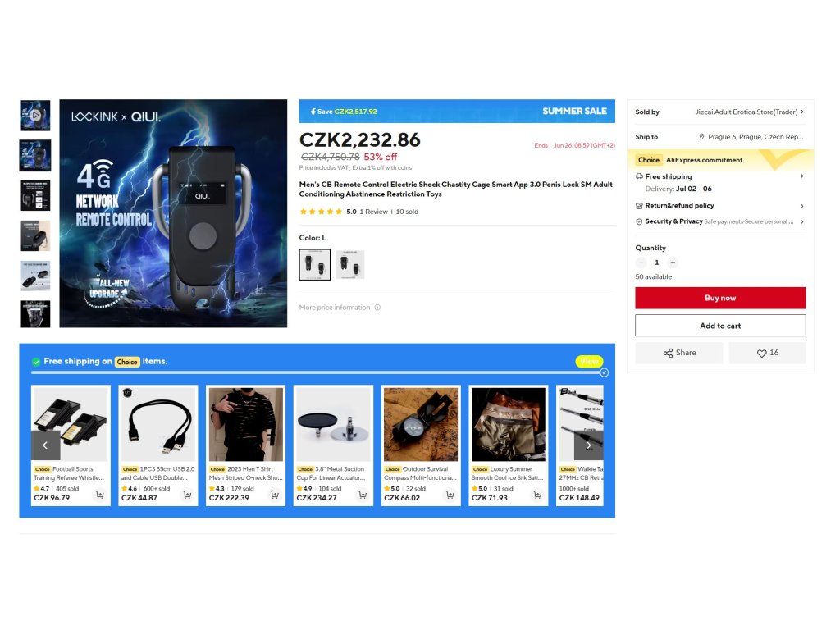Click the Share icon button
Viewport: 840px width, 630px height.
[679, 353]
